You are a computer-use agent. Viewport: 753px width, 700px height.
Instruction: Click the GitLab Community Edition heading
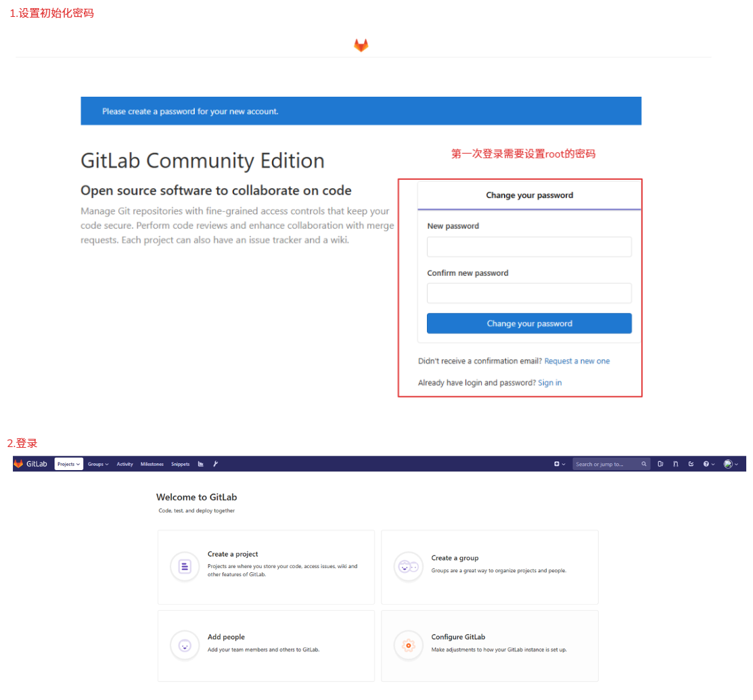click(x=203, y=160)
